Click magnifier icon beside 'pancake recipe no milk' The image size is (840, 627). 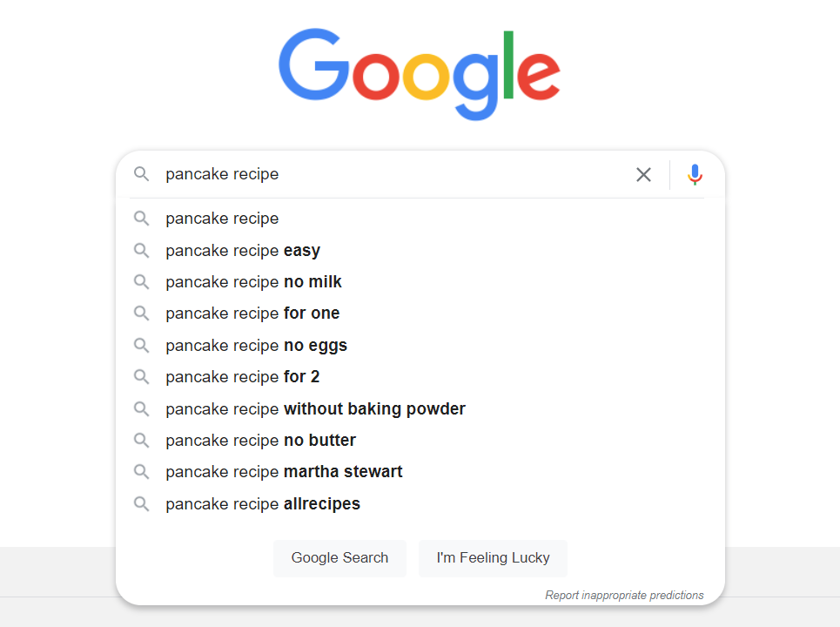tap(141, 281)
